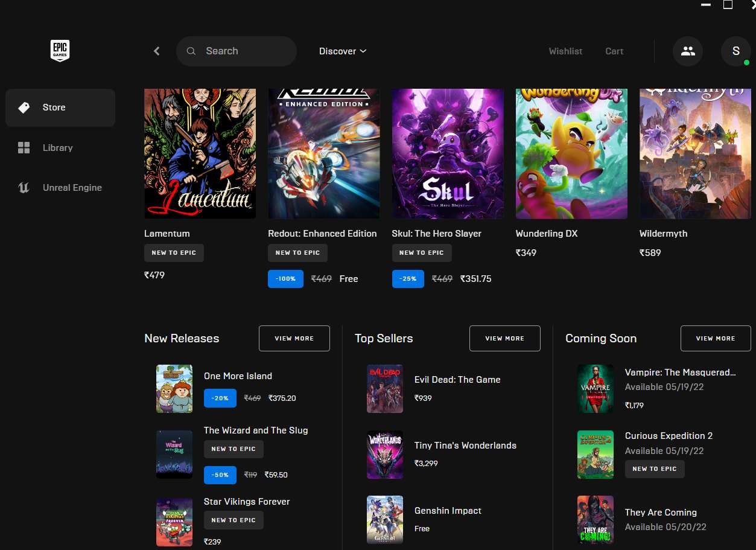Open the Genshin Impact thumbnail
The height and width of the screenshot is (550, 756).
[385, 520]
